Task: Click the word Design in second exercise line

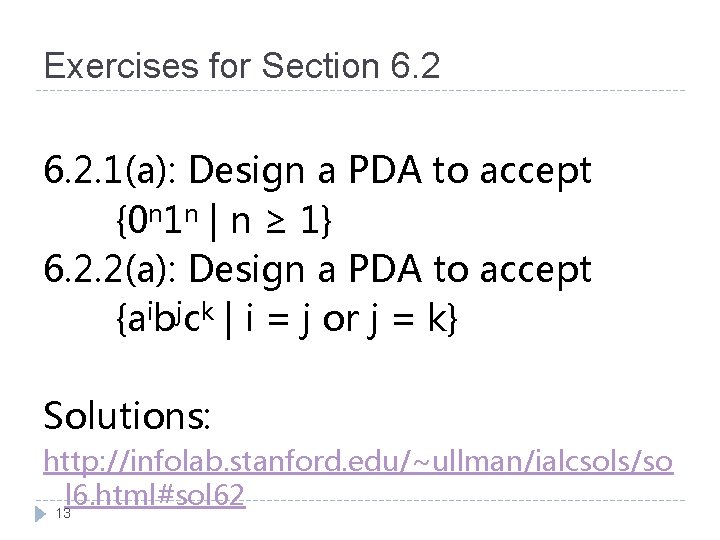Action: [247, 271]
